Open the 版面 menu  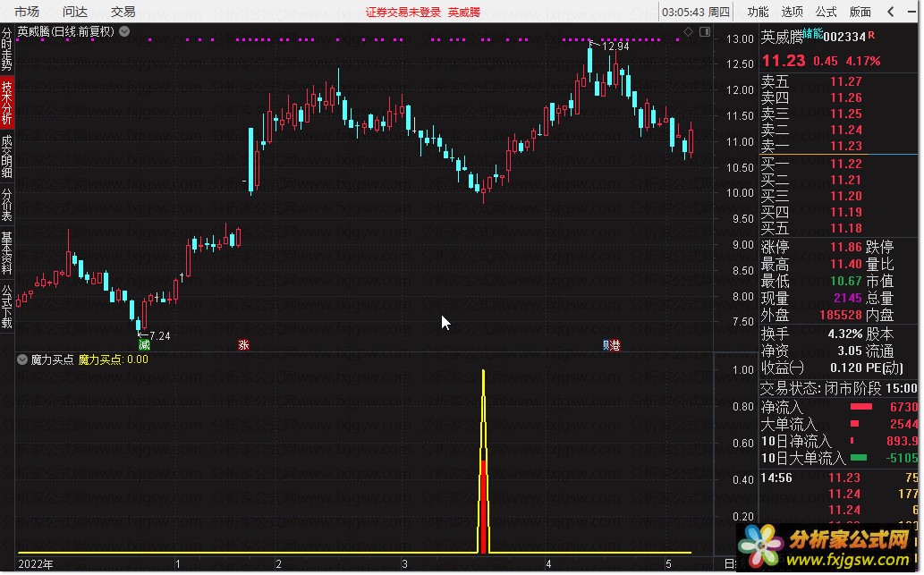coord(860,12)
